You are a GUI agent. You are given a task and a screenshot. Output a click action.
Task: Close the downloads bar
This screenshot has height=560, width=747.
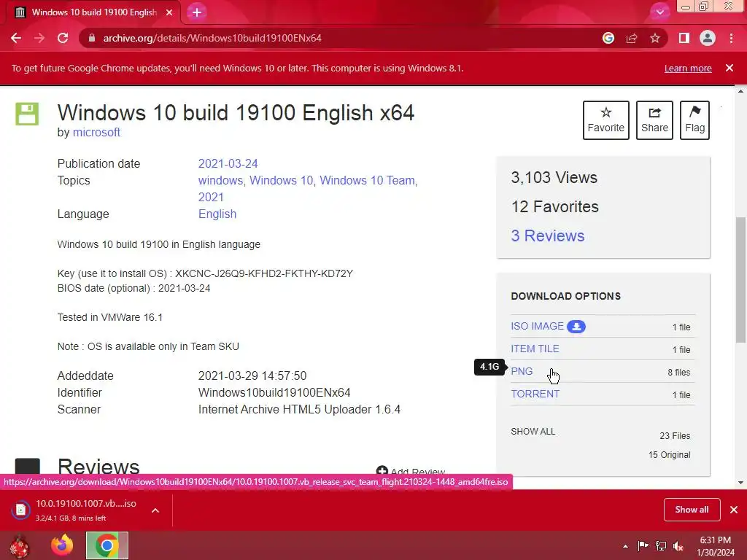(734, 510)
